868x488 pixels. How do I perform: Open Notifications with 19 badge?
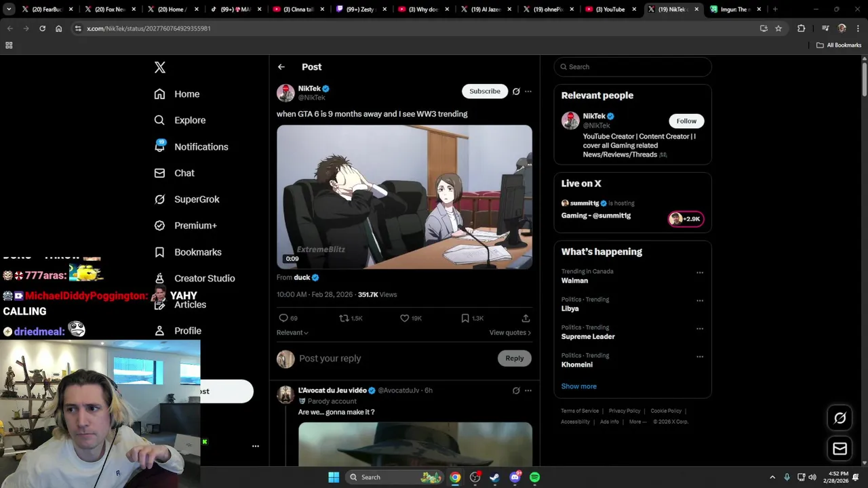191,146
